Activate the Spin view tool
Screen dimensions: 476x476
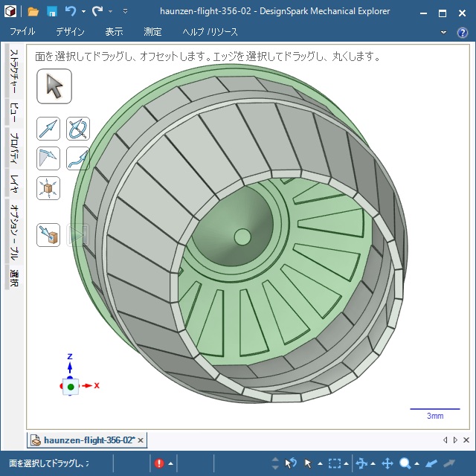(x=361, y=463)
